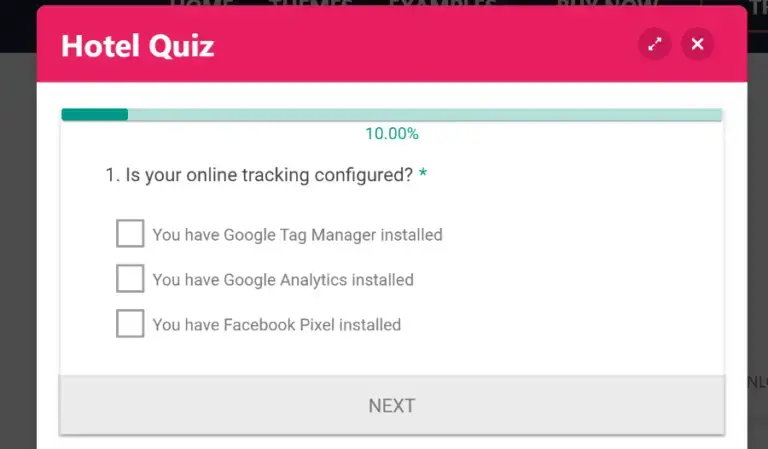Follow the BUY NOW navigation link

[607, 3]
